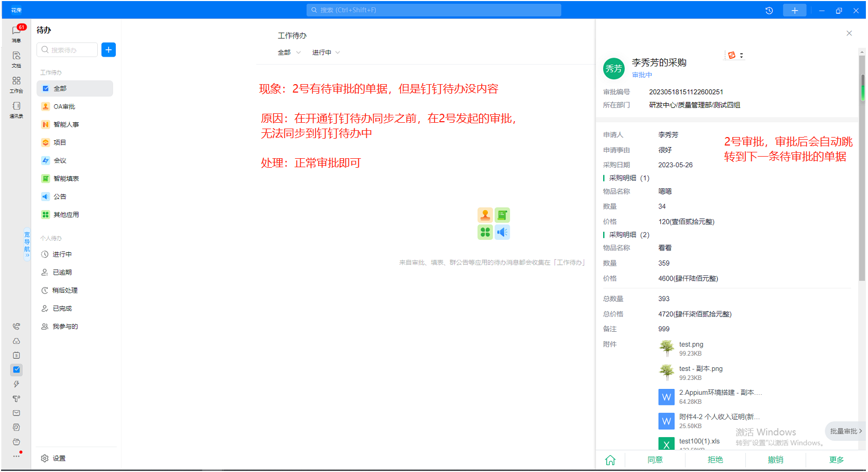Open the history clock icon in title bar

click(769, 11)
